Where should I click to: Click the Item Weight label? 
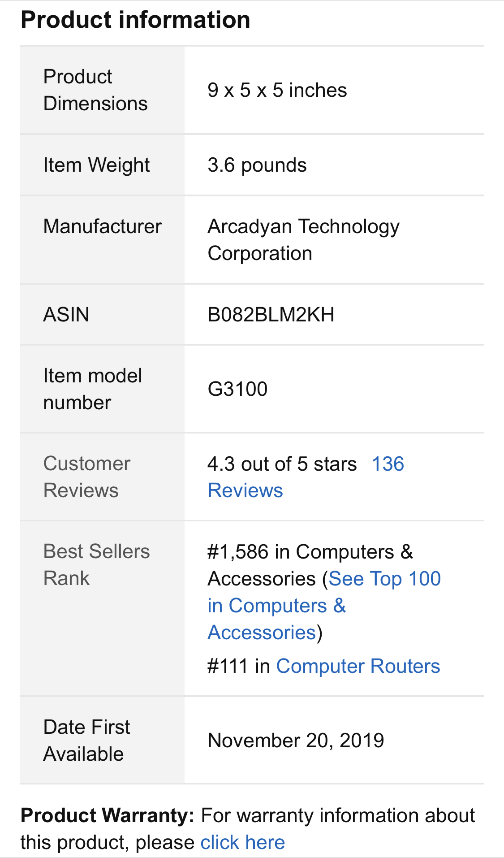(96, 165)
